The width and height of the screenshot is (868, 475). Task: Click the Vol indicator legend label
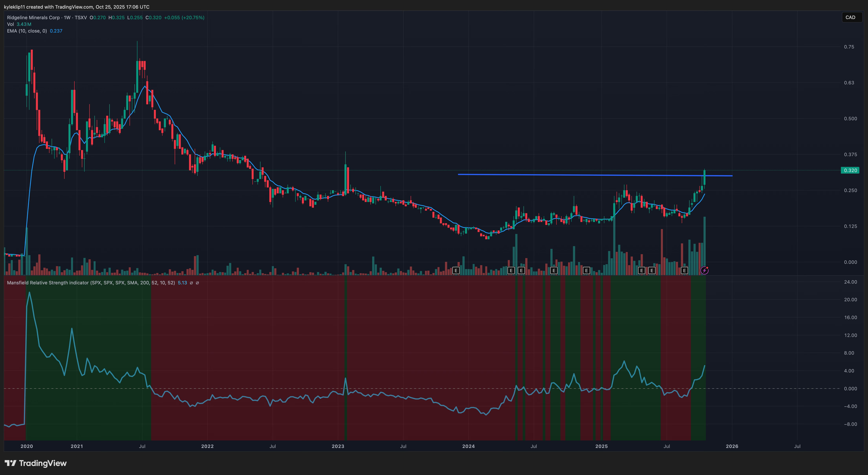click(10, 24)
